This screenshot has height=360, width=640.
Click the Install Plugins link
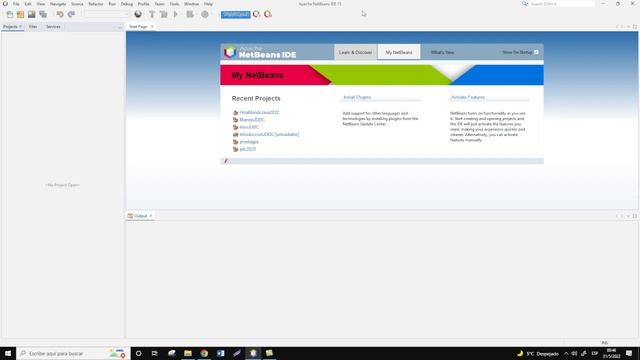pyautogui.click(x=357, y=97)
